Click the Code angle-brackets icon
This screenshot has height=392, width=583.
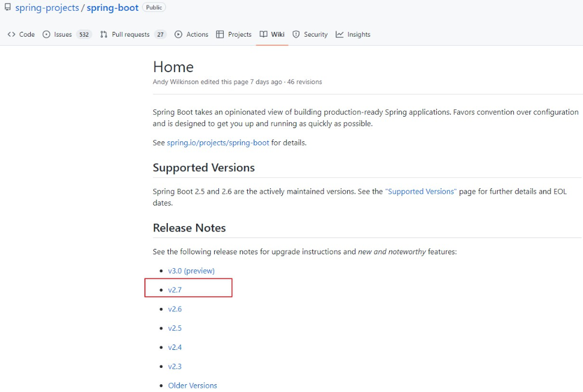click(x=11, y=34)
